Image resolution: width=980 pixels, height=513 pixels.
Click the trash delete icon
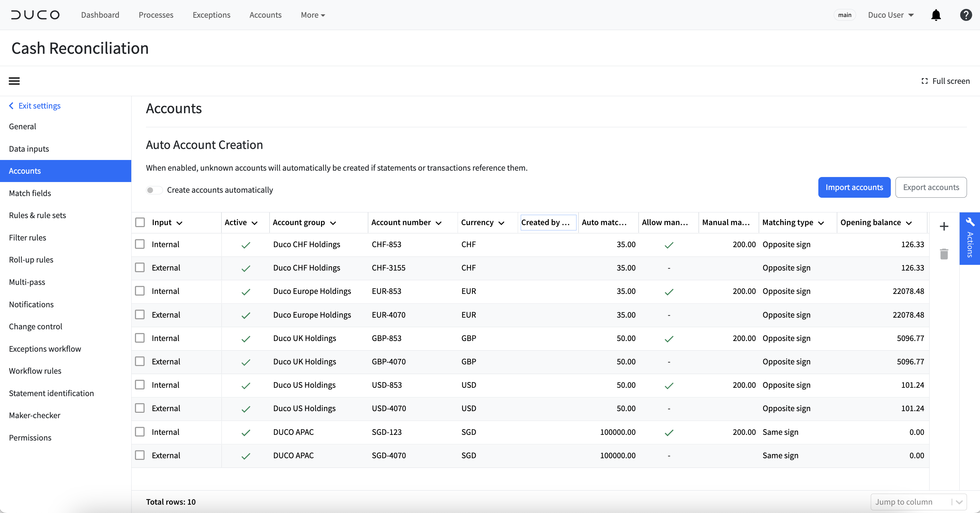(x=944, y=253)
